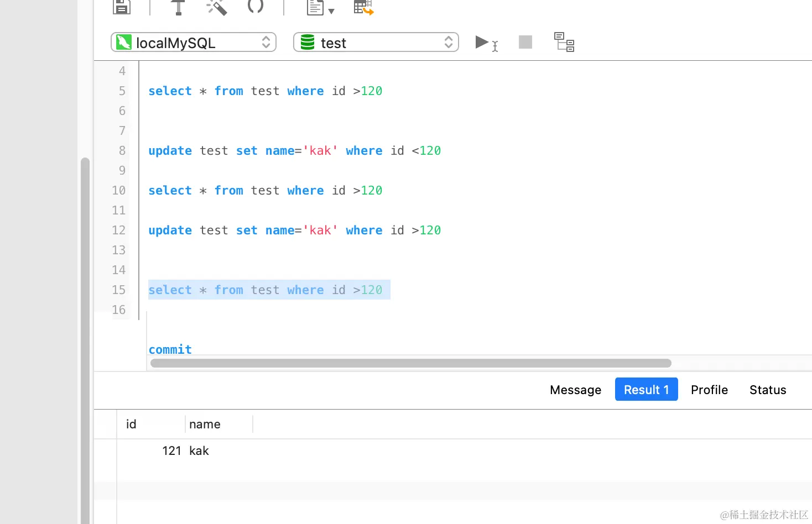The image size is (812, 524).
Task: Open the localMySQL connection dropdown
Action: (x=194, y=43)
